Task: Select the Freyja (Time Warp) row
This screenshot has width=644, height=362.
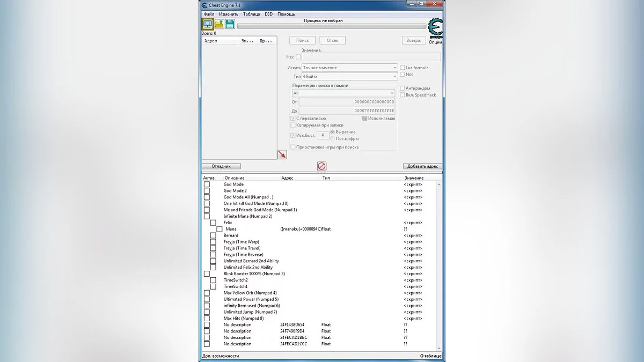Action: [320, 242]
